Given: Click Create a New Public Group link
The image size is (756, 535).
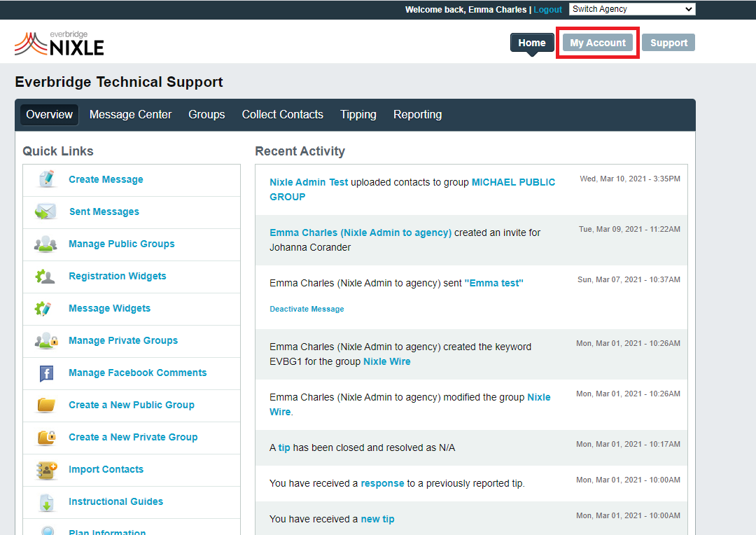Looking at the screenshot, I should 132,405.
